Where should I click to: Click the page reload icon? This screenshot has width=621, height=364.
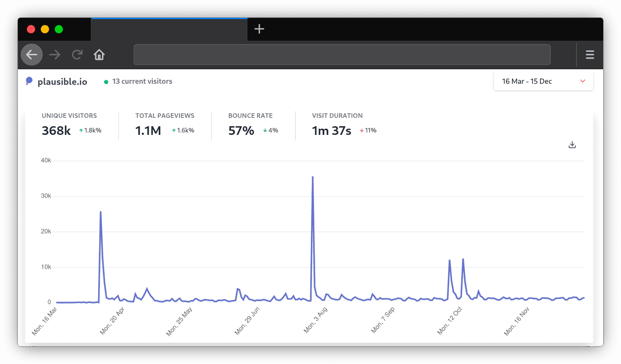click(77, 55)
